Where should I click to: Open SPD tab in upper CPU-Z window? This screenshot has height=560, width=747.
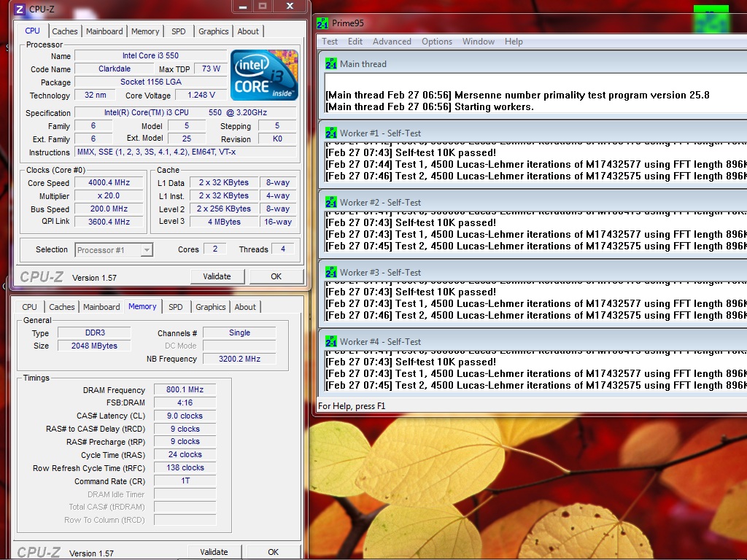point(179,31)
